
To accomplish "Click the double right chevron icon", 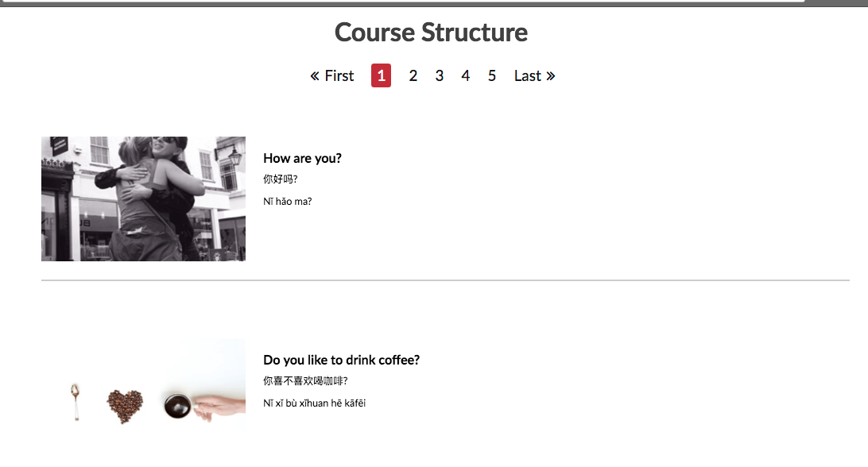I will tap(550, 76).
